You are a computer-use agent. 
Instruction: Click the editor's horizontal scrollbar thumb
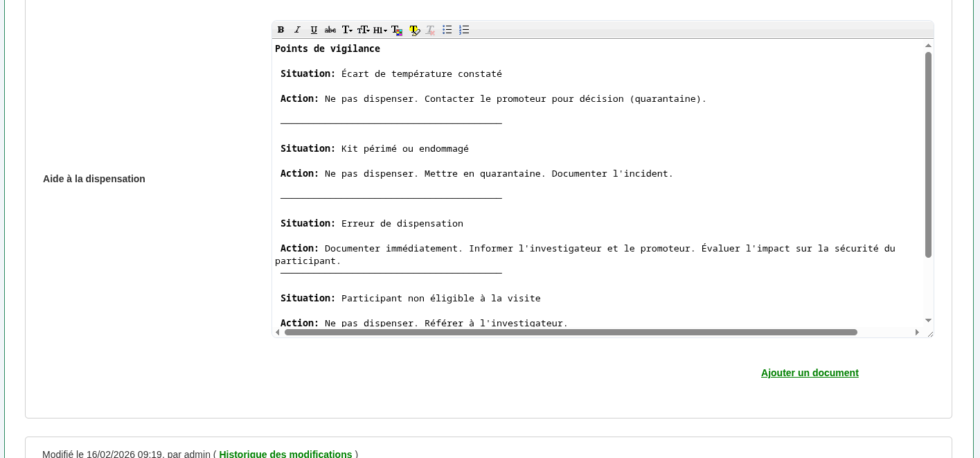(571, 333)
